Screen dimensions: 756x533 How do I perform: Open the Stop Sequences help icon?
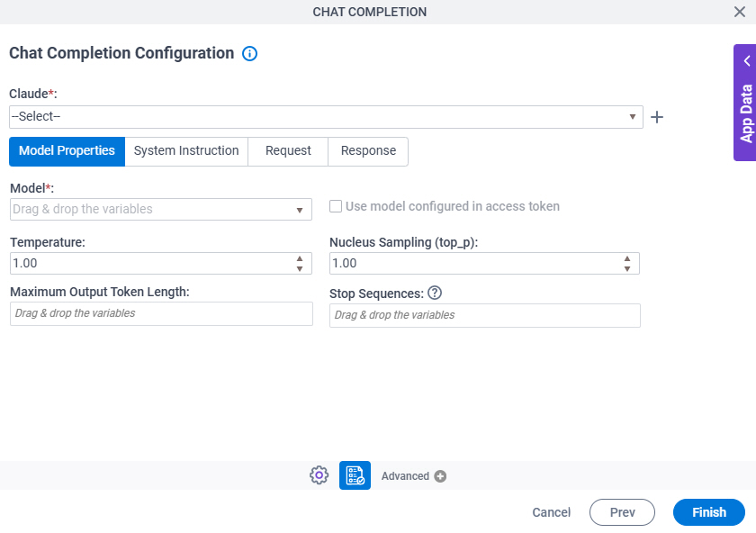(435, 293)
